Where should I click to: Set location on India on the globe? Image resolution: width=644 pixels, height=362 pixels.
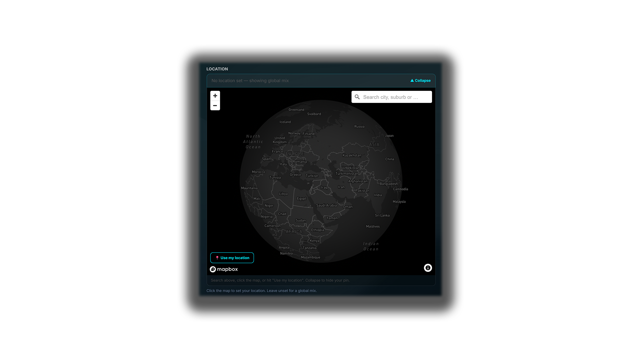(x=378, y=195)
